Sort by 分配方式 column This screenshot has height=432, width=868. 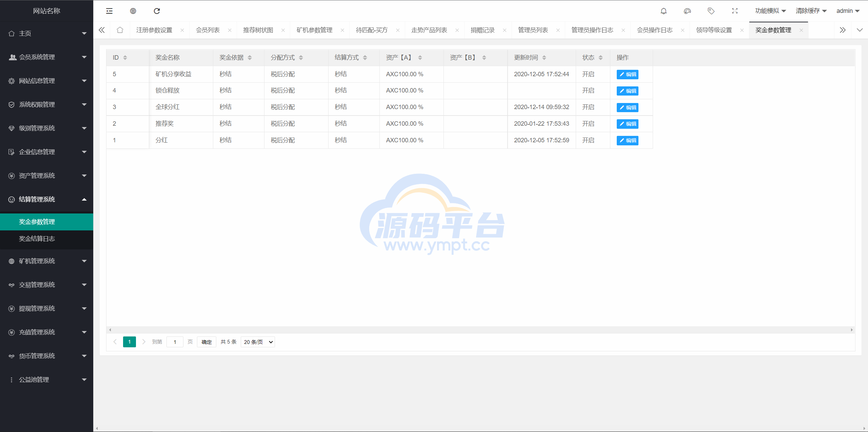point(301,58)
